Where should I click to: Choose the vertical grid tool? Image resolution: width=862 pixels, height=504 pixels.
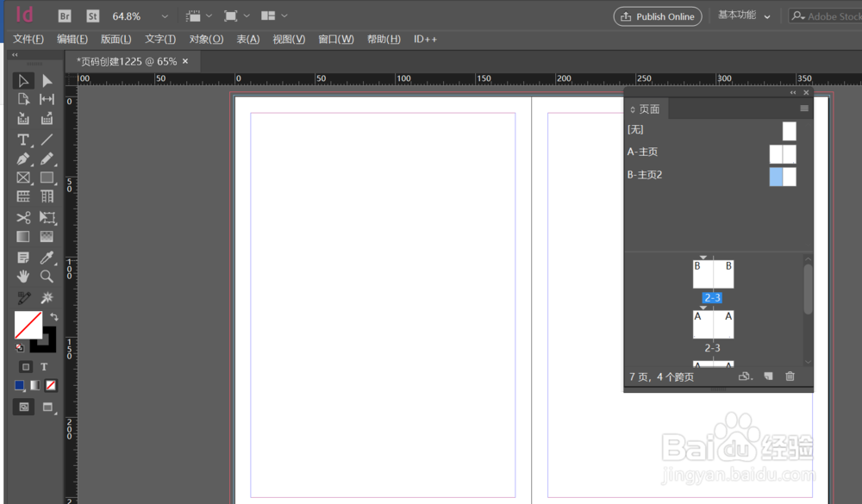tap(47, 196)
